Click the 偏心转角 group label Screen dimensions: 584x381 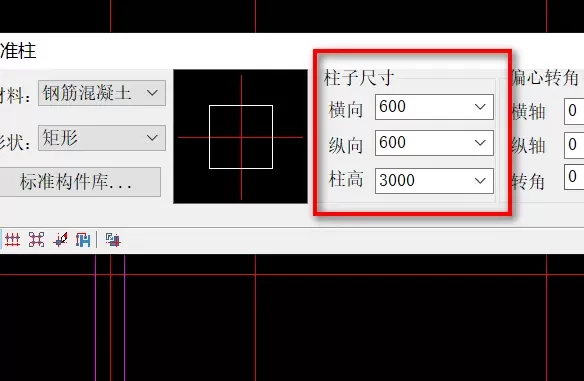pos(545,78)
